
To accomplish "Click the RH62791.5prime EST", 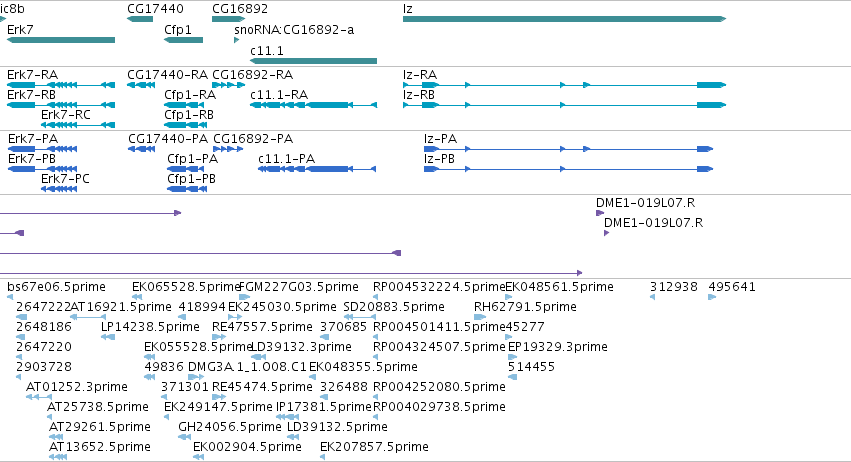I will (x=480, y=318).
